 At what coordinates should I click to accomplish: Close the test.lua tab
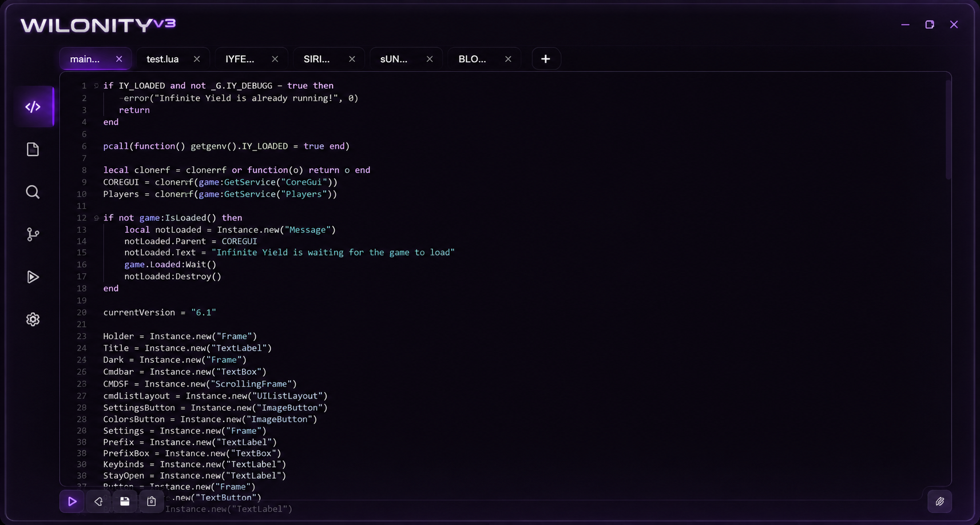(x=197, y=59)
